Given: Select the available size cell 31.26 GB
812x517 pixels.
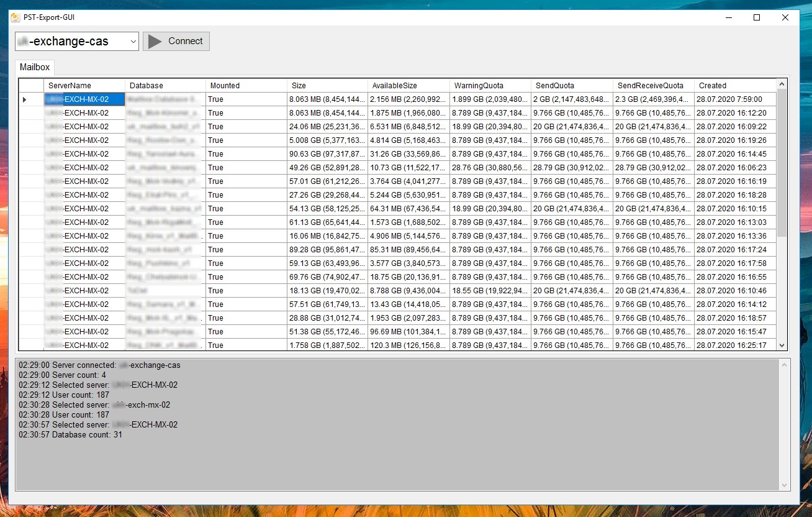Looking at the screenshot, I should (x=409, y=154).
